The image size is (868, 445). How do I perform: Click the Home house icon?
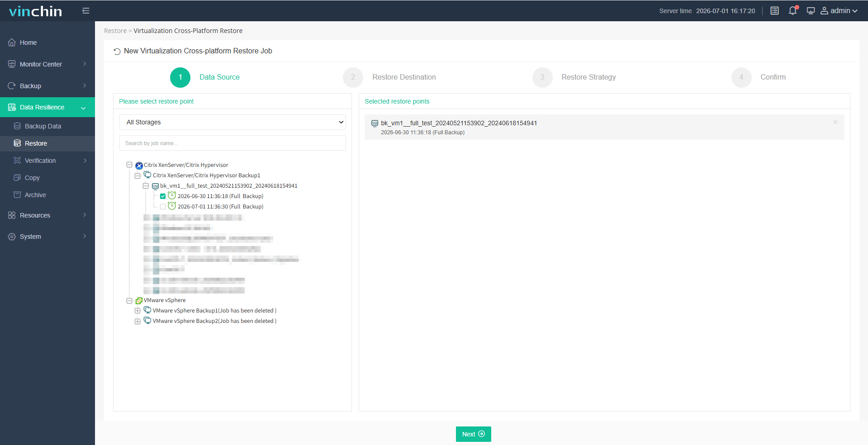coord(12,43)
